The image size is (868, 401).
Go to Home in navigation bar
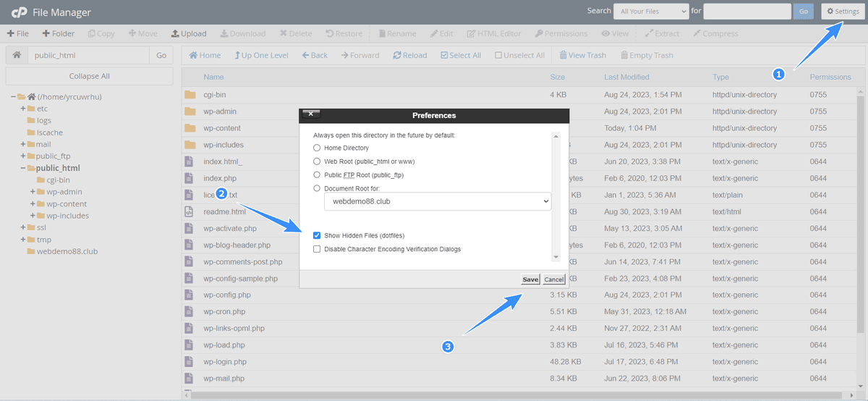(205, 55)
